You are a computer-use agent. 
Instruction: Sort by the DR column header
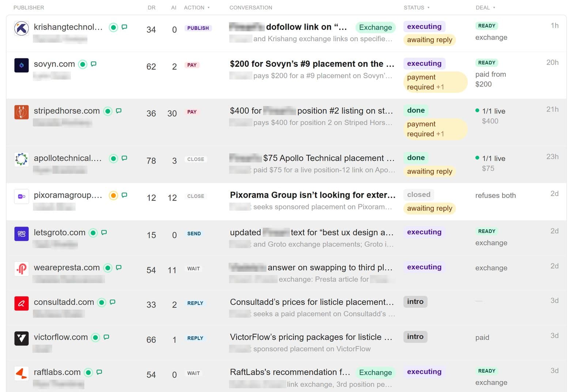151,8
